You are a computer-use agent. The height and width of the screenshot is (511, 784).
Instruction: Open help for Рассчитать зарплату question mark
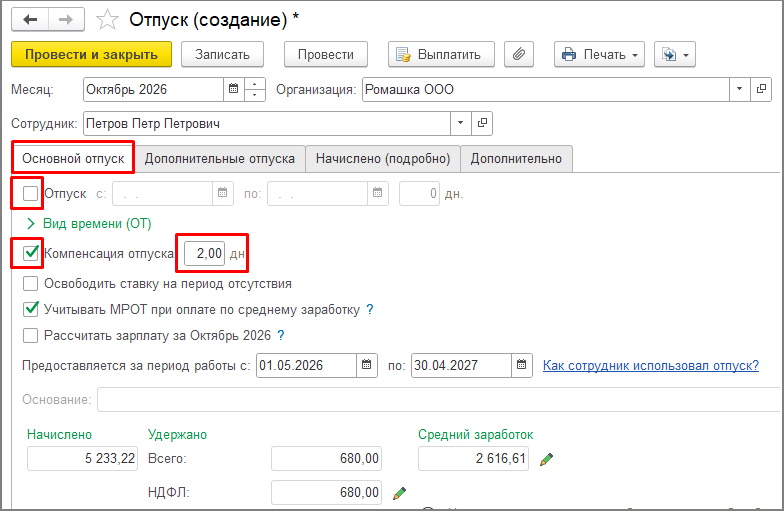pos(281,336)
